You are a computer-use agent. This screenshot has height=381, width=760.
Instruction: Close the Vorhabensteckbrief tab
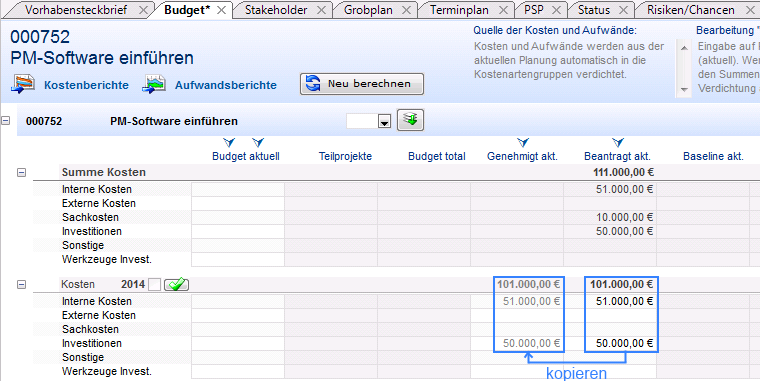[x=143, y=10]
